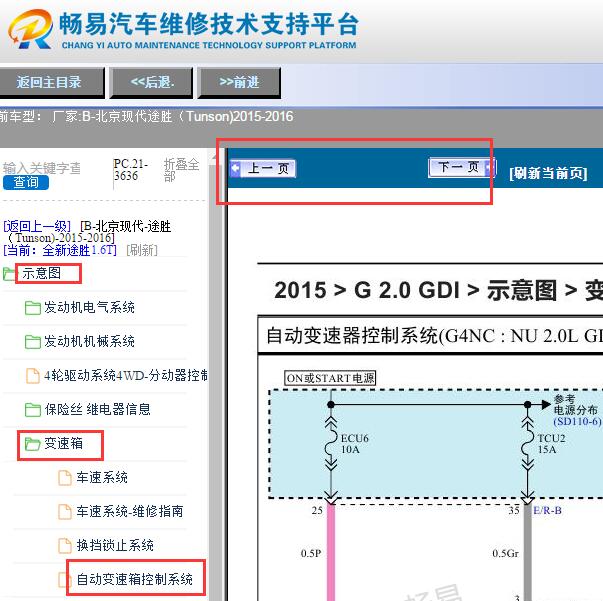Open 保险丝 继电器信息 folder
Screen dimensions: 603x601
[x=97, y=409]
